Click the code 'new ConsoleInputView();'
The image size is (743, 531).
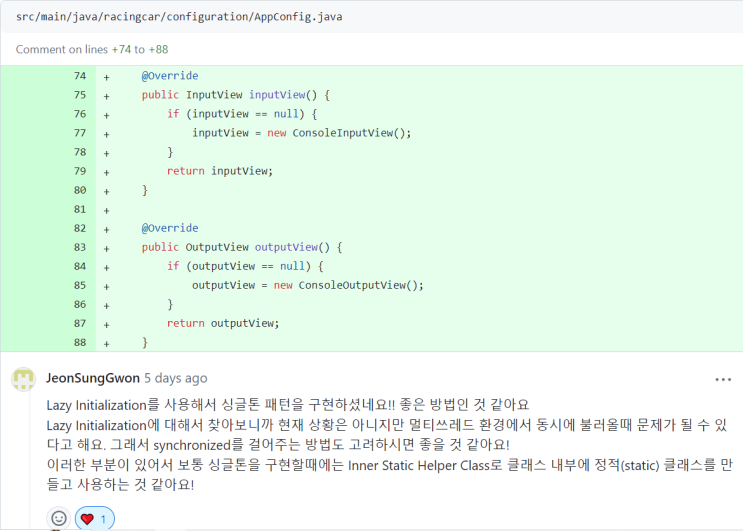339,133
